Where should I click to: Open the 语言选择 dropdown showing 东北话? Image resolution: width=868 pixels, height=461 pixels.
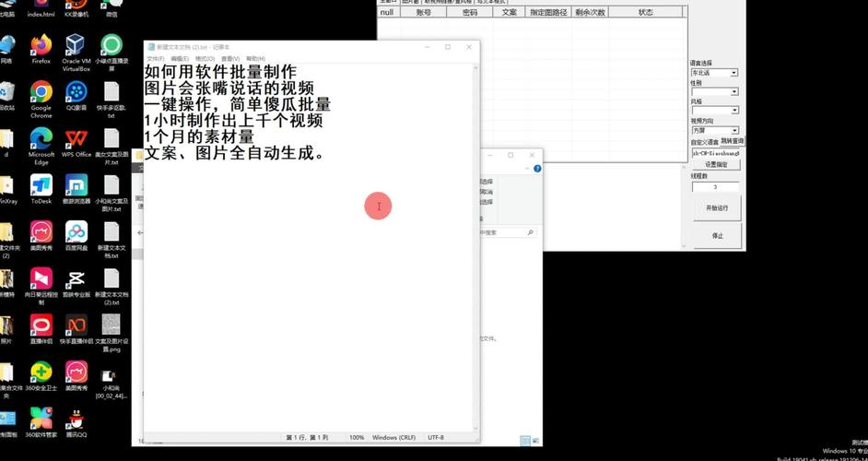(714, 73)
